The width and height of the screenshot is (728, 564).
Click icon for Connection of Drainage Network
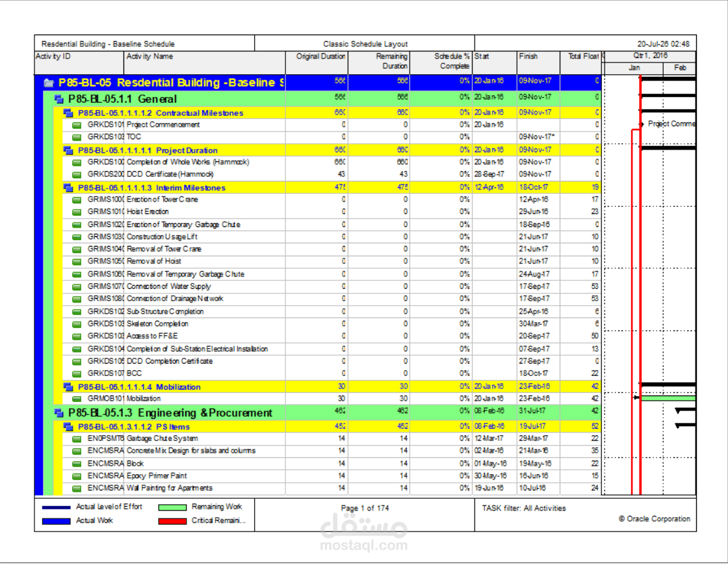point(77,299)
